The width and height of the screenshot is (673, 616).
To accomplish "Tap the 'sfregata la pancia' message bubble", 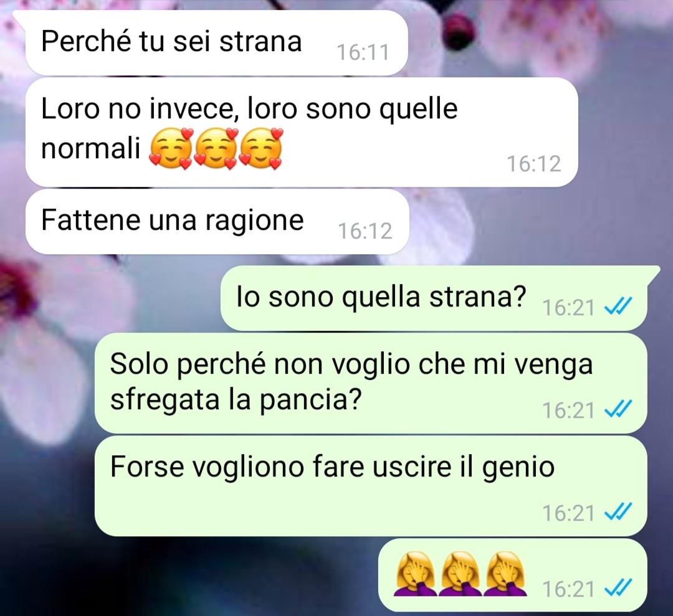I will pyautogui.click(x=371, y=383).
